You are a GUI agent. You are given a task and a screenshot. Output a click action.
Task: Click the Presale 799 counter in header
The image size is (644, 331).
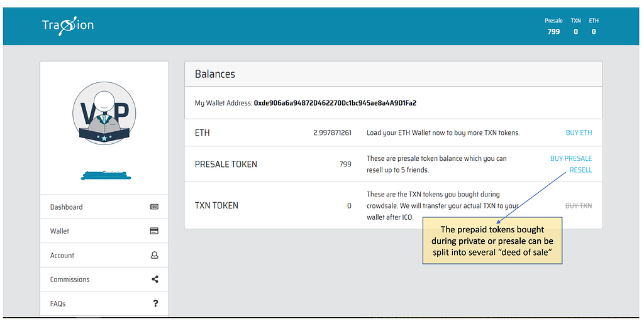(553, 26)
